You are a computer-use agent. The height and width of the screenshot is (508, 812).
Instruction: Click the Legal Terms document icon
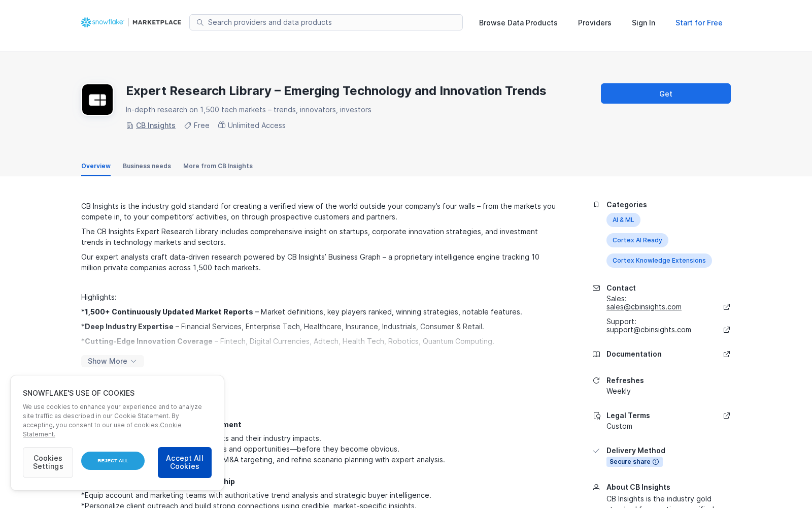click(x=597, y=416)
